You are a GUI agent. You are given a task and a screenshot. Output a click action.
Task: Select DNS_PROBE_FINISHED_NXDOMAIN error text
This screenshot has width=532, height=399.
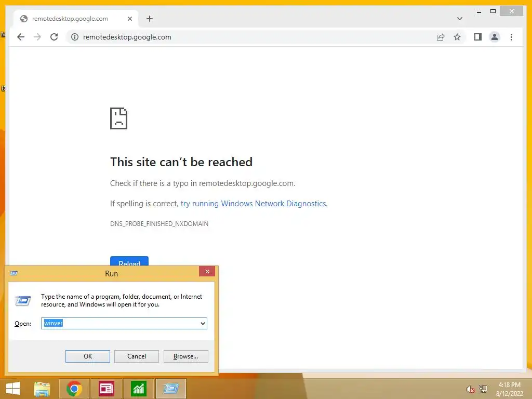159,223
